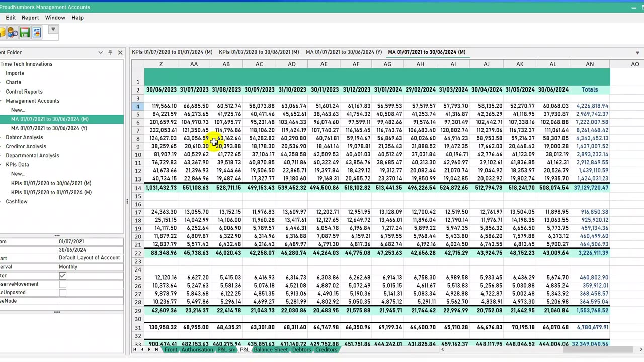Open the toolbar options dropdown arrow
This screenshot has width=644, height=362.
pyautogui.click(x=53, y=30)
